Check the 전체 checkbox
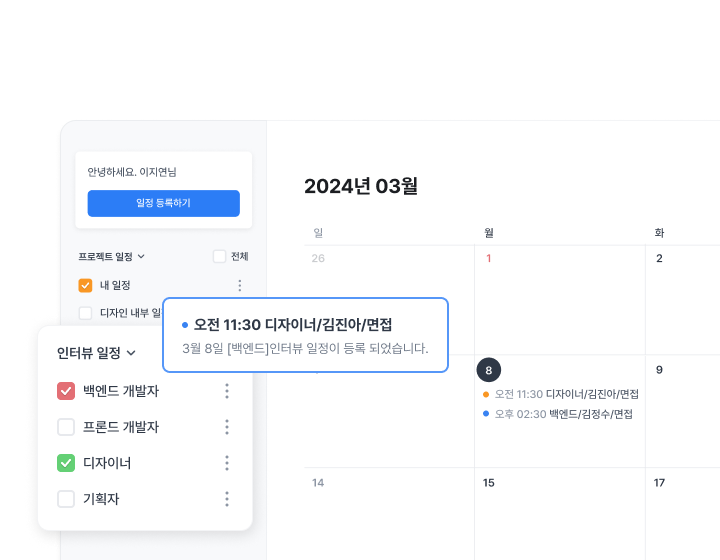The width and height of the screenshot is (720, 560). tap(219, 256)
